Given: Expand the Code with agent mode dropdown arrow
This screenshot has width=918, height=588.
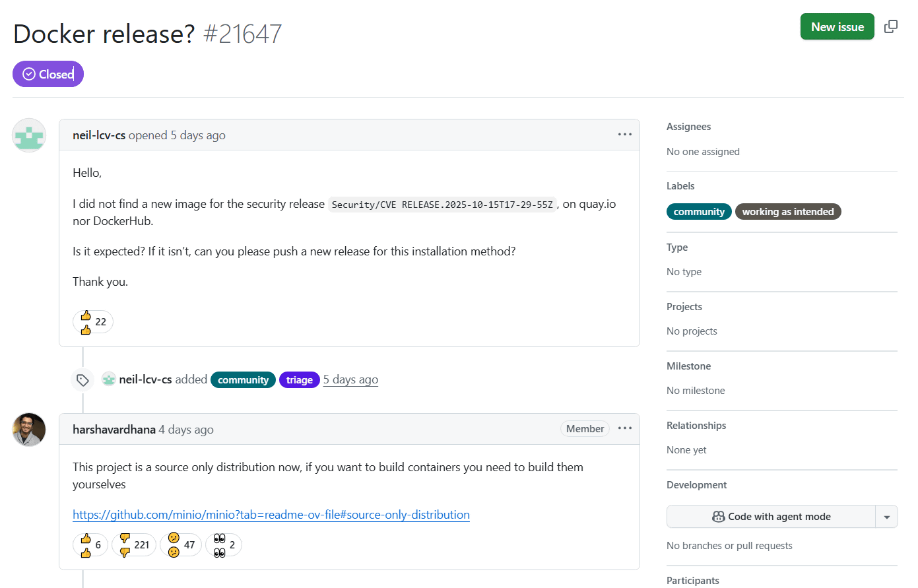Looking at the screenshot, I should pos(887,516).
